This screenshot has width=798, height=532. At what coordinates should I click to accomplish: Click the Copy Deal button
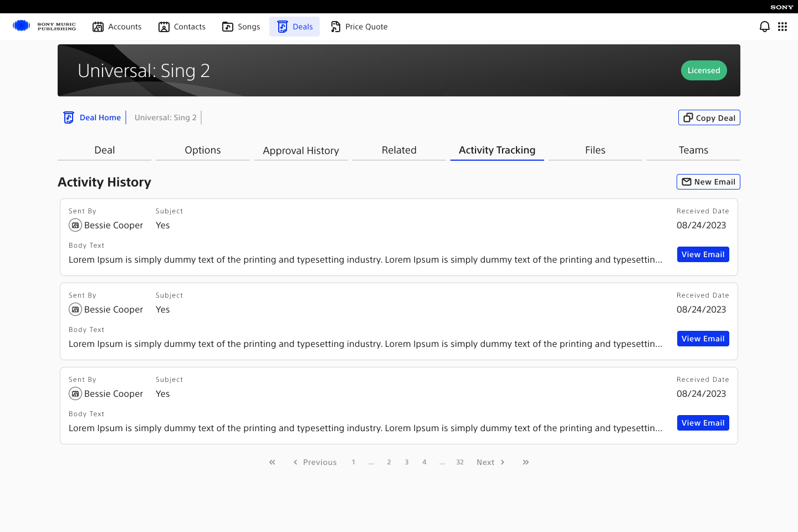(709, 117)
